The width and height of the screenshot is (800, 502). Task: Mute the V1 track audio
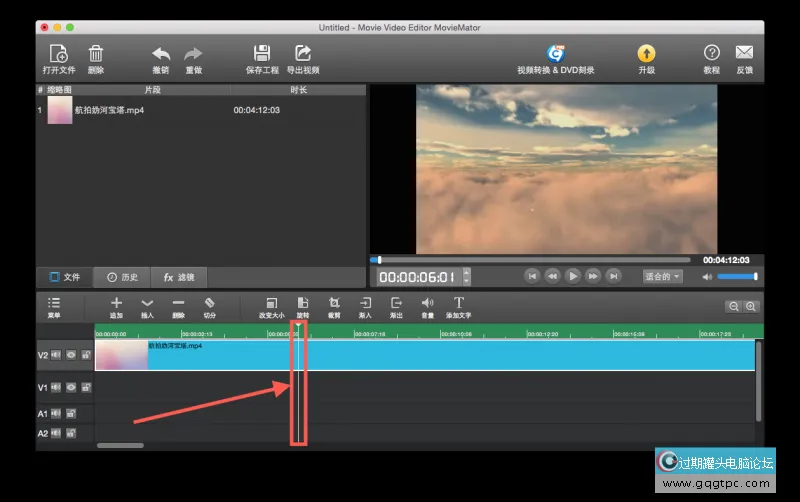(56, 387)
